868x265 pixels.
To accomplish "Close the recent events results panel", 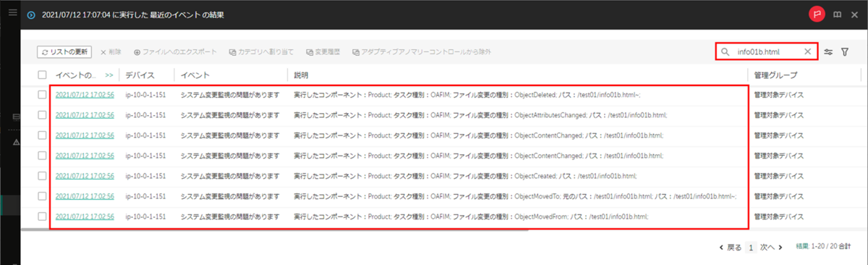I will point(854,14).
